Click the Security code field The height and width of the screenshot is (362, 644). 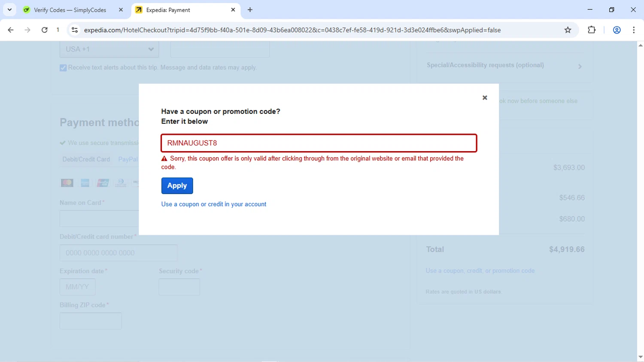tap(179, 287)
